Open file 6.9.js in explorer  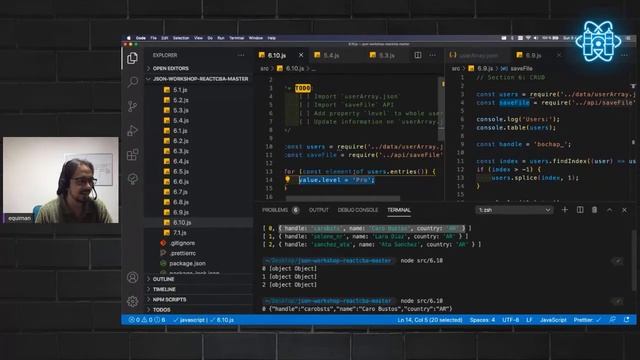pyautogui.click(x=181, y=212)
